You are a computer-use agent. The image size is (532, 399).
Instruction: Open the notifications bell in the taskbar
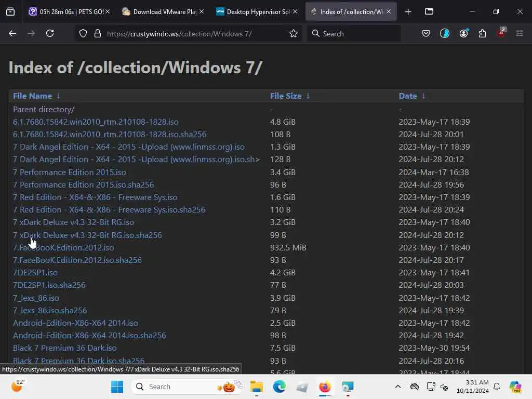[x=497, y=387]
